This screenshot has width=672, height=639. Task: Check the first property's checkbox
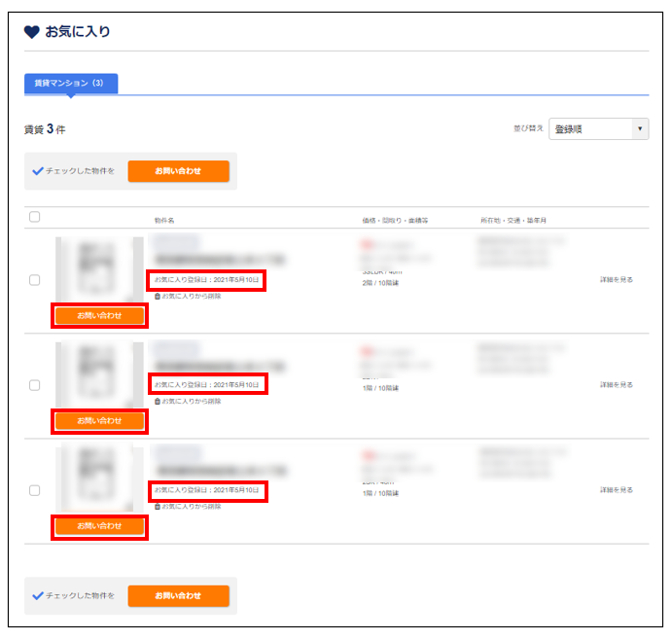35,280
